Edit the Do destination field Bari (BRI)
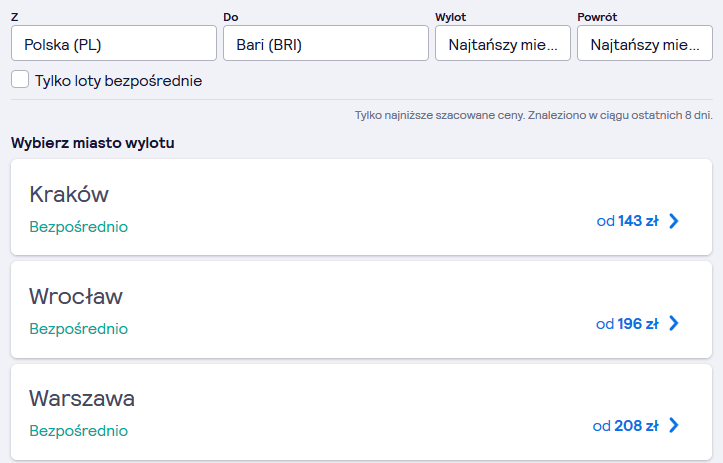Image resolution: width=723 pixels, height=463 pixels. [326, 43]
